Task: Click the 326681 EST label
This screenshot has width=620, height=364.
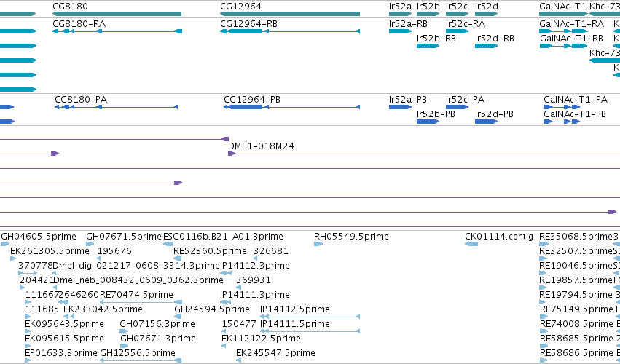Action: click(x=271, y=251)
